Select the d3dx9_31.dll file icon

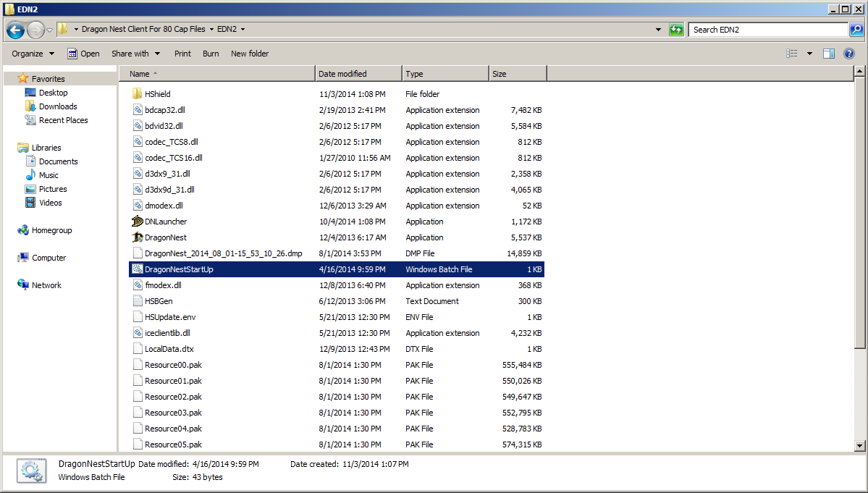[x=138, y=174]
